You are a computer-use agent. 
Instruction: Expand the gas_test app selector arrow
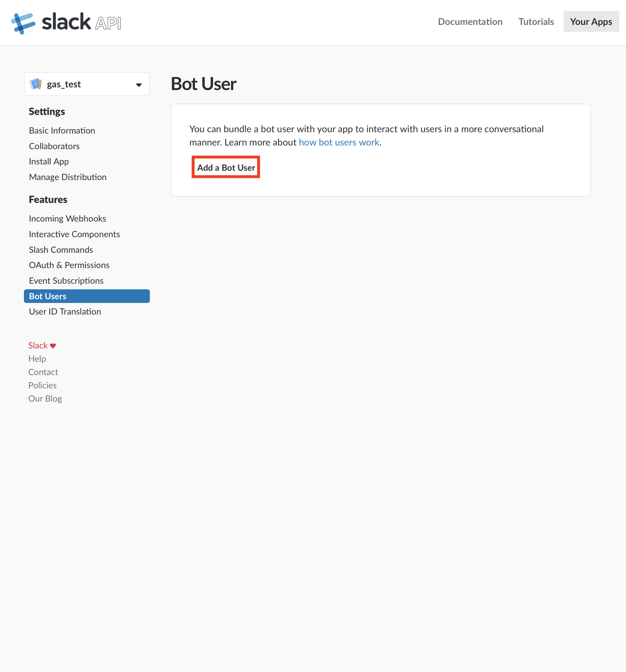pos(139,84)
